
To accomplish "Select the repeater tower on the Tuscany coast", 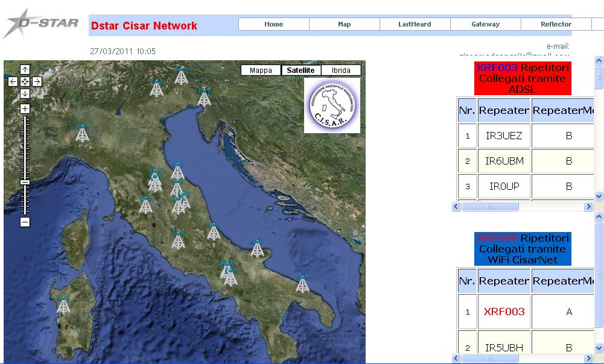I will pyautogui.click(x=145, y=204).
